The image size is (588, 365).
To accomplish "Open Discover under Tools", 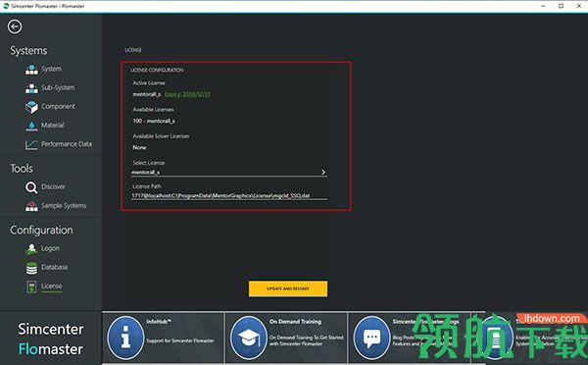I will click(53, 186).
